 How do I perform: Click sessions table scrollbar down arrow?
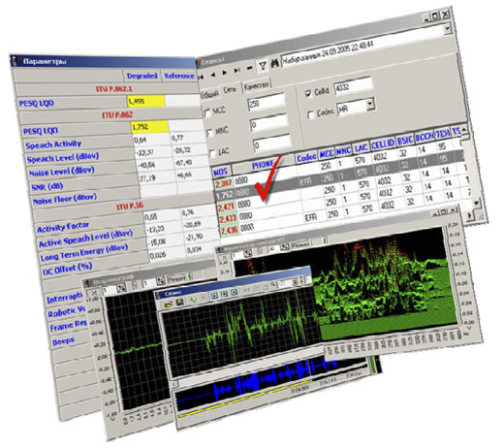click(x=477, y=203)
